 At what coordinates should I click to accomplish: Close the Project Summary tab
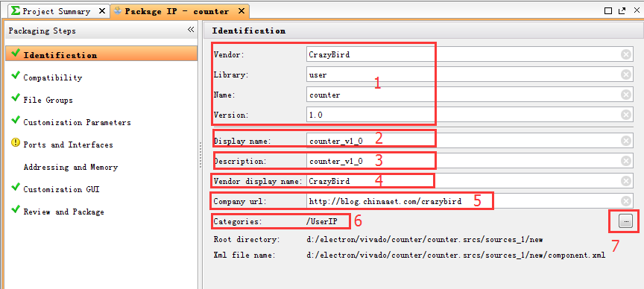[x=102, y=11]
